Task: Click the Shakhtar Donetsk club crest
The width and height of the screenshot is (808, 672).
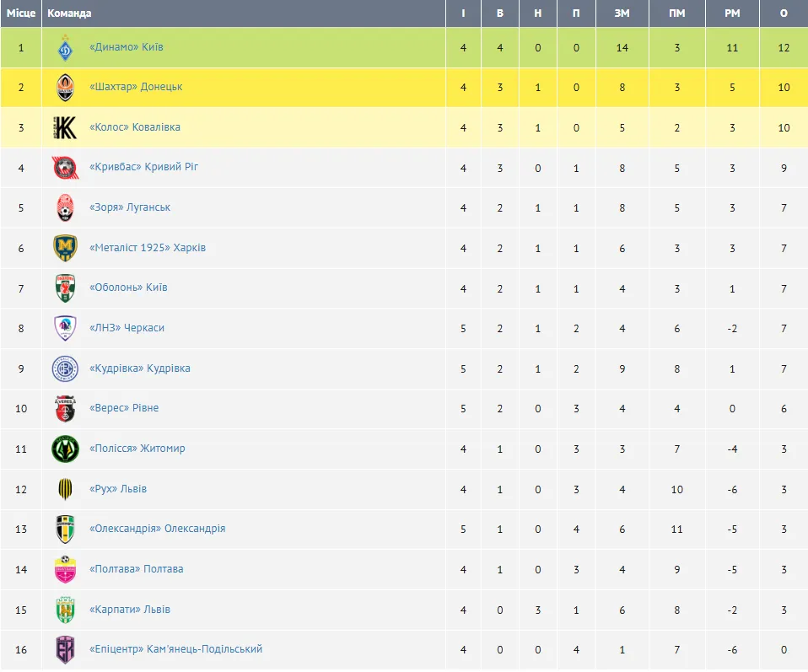Action: point(65,88)
